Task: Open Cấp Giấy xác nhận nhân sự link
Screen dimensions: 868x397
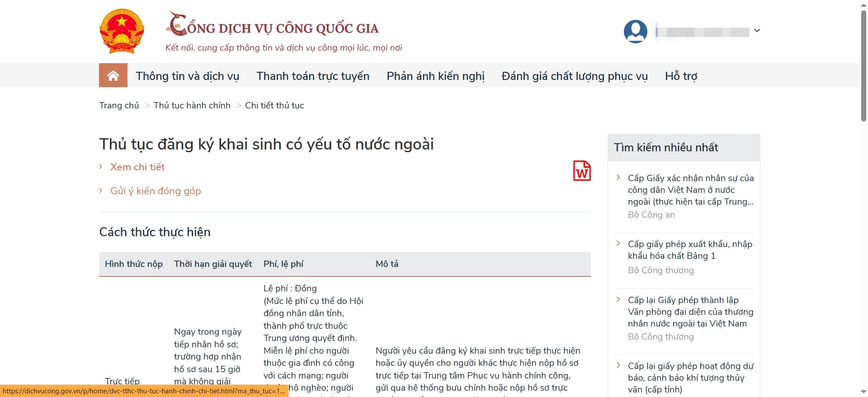Action: point(691,190)
